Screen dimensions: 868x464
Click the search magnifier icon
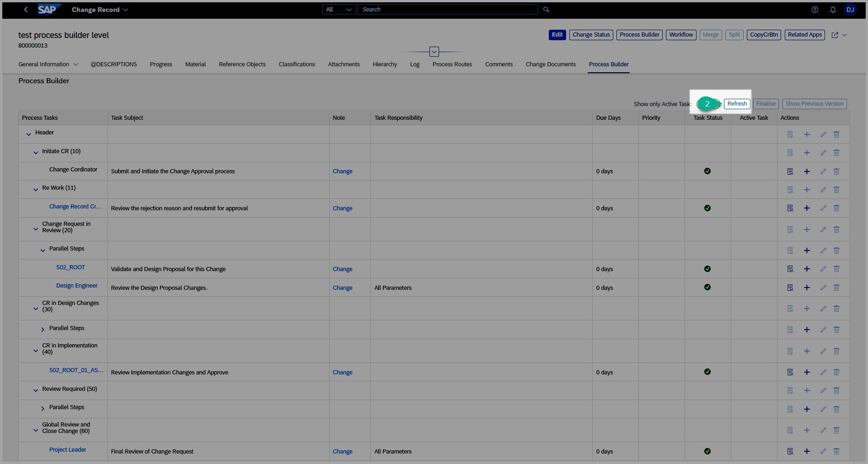[x=546, y=10]
